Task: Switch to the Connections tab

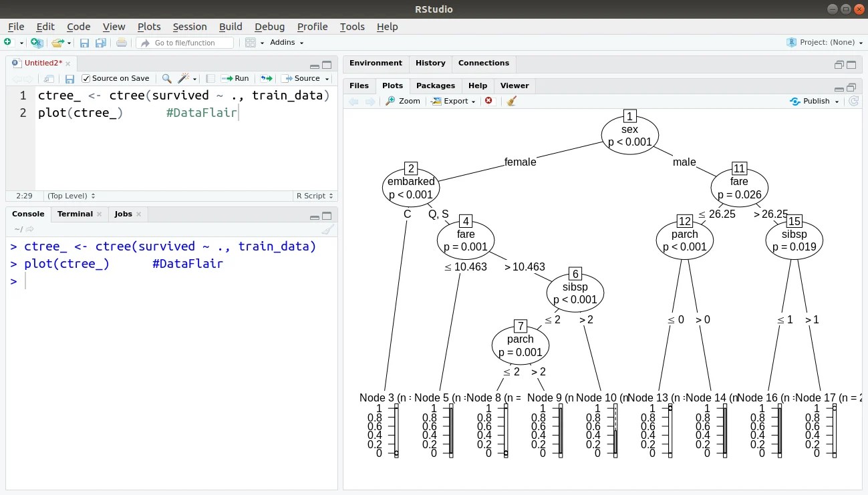Action: 484,63
